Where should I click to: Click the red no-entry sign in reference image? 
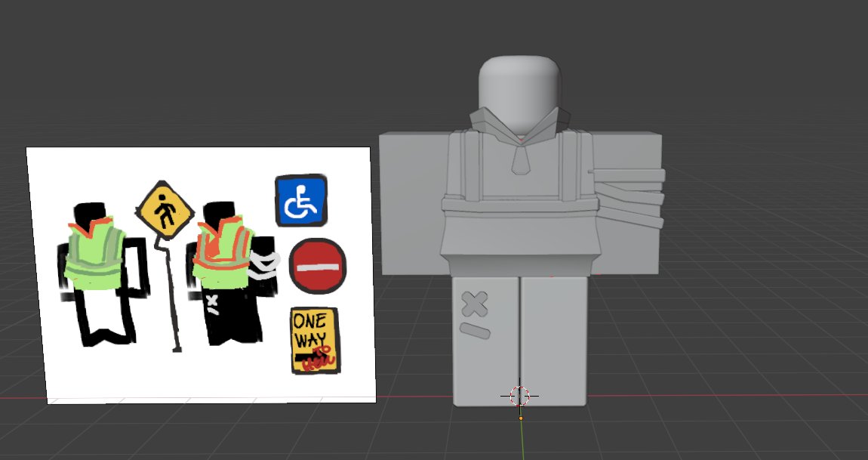317,266
